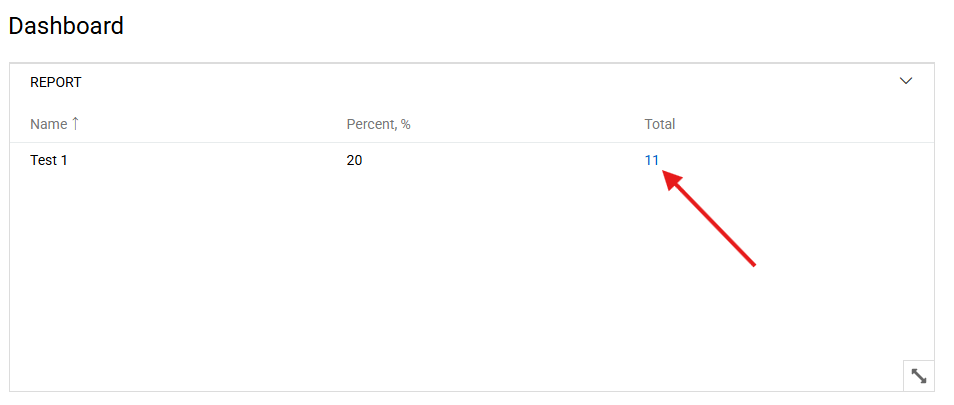Click blank header space right of Total
The height and width of the screenshot is (405, 954).
tap(800, 125)
